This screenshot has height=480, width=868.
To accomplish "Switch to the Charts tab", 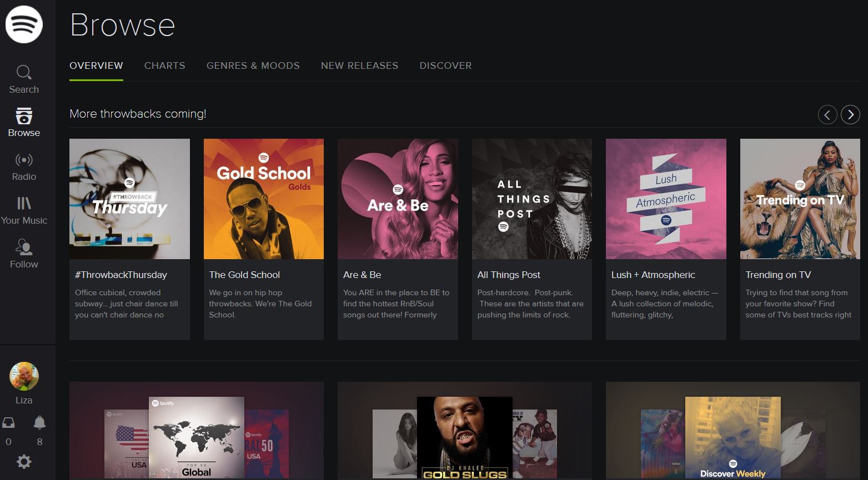I will point(165,65).
